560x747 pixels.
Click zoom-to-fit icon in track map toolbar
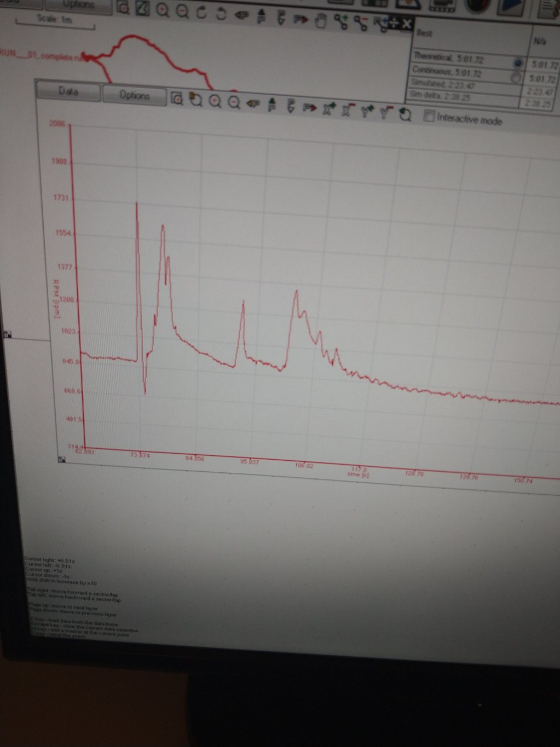(x=124, y=8)
